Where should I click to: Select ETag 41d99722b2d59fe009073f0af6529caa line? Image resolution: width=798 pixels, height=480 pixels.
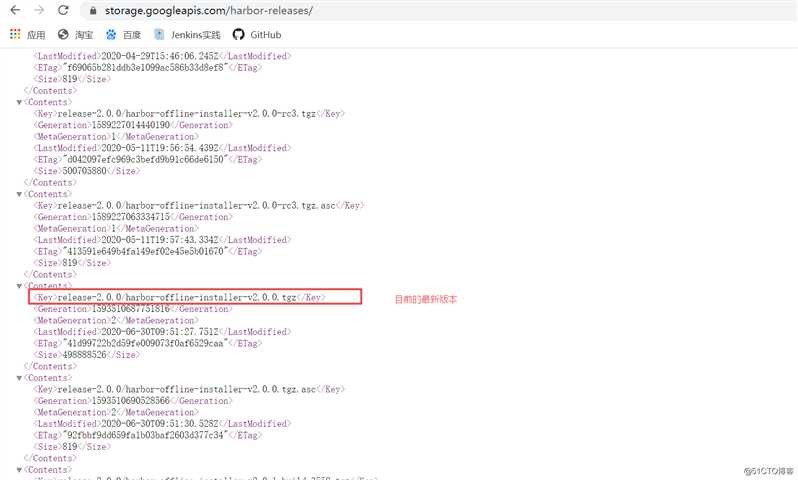point(148,344)
